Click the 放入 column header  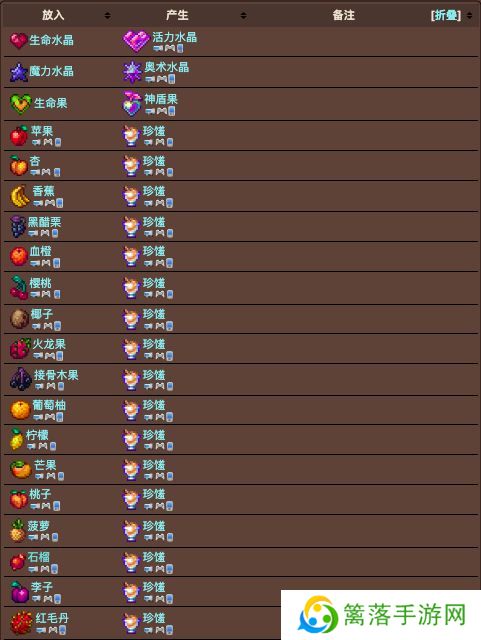53,16
